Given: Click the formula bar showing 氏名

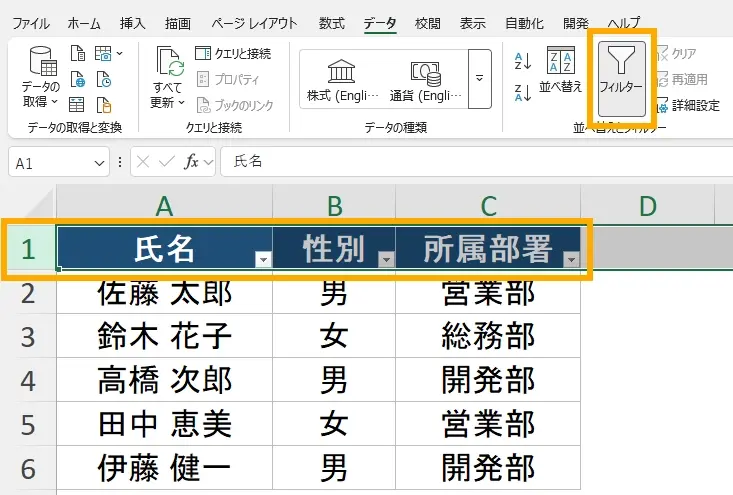Looking at the screenshot, I should [x=477, y=162].
